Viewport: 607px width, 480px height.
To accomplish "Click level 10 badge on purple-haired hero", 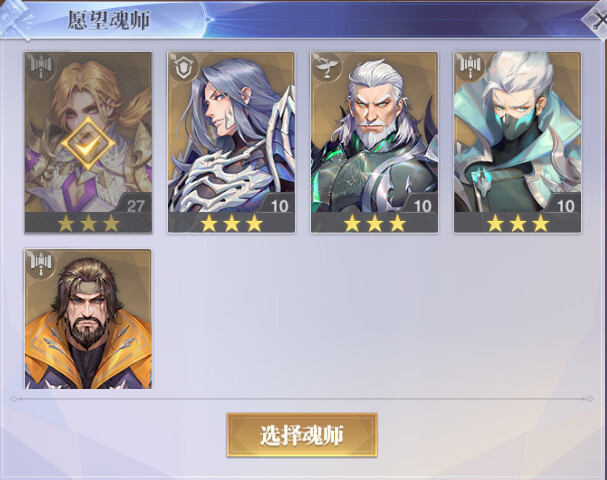I will tap(279, 206).
